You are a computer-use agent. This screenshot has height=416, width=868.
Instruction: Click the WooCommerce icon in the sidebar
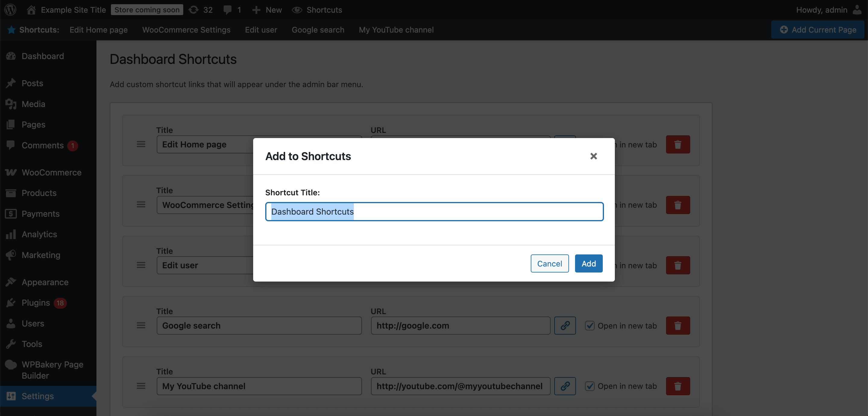[x=11, y=172]
